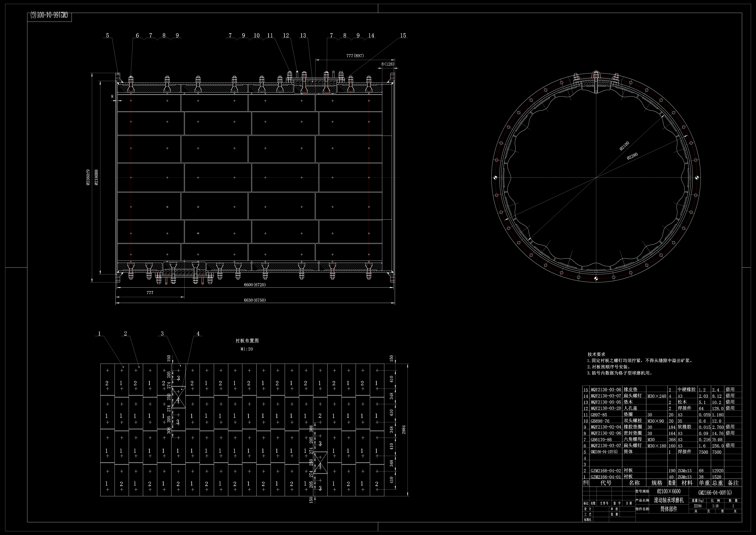
Task: Click balloon number 15 above section view
Action: (403, 36)
